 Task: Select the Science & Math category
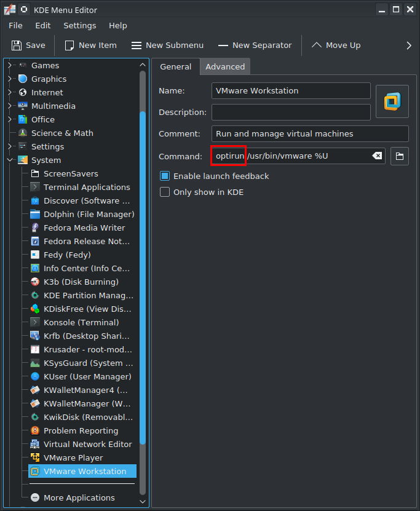[x=62, y=133]
